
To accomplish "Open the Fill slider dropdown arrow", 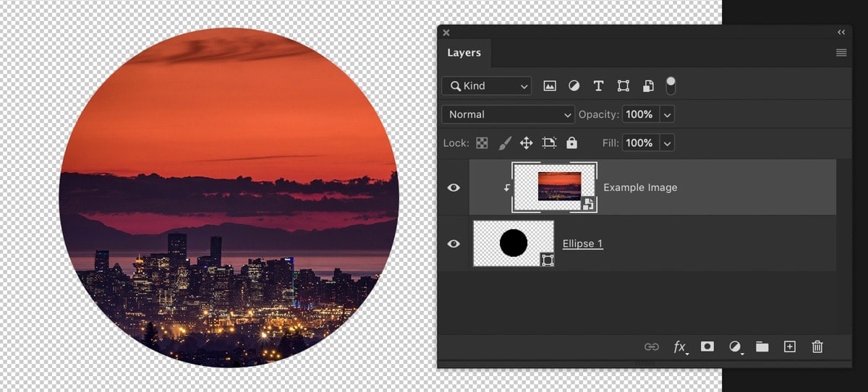I will pos(667,143).
